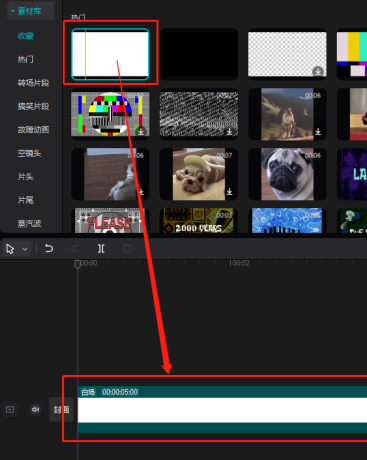
Task: Show 转场片段 transition clips
Action: tap(33, 83)
